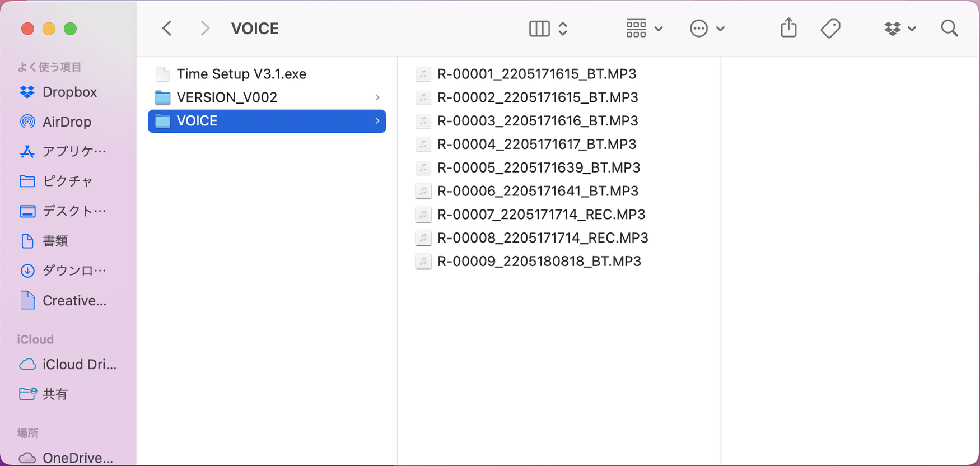
Task: Click the music note icon of R-00005
Action: click(x=423, y=167)
